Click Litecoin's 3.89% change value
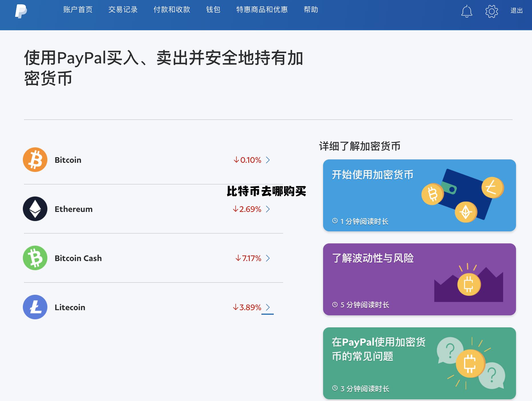The height and width of the screenshot is (401, 532). (247, 307)
